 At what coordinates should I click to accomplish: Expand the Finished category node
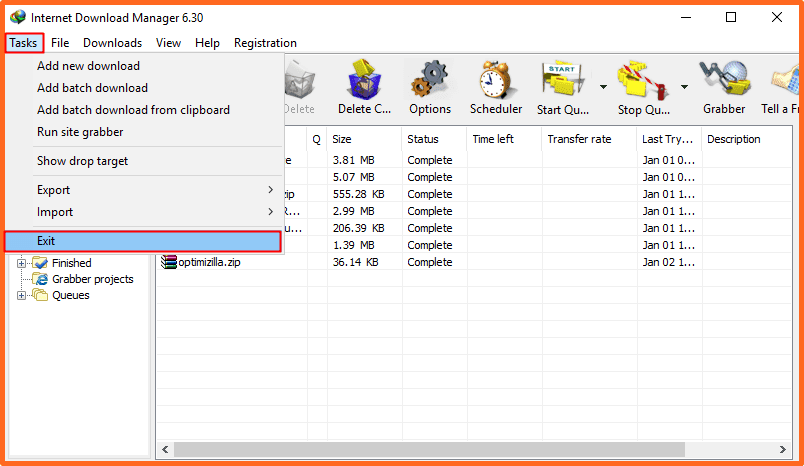coord(22,264)
